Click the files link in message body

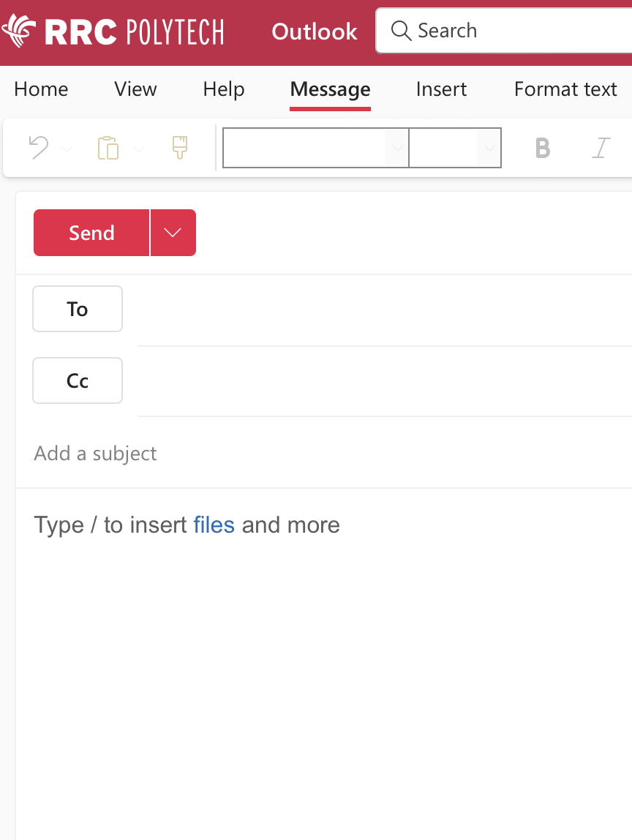(x=214, y=525)
